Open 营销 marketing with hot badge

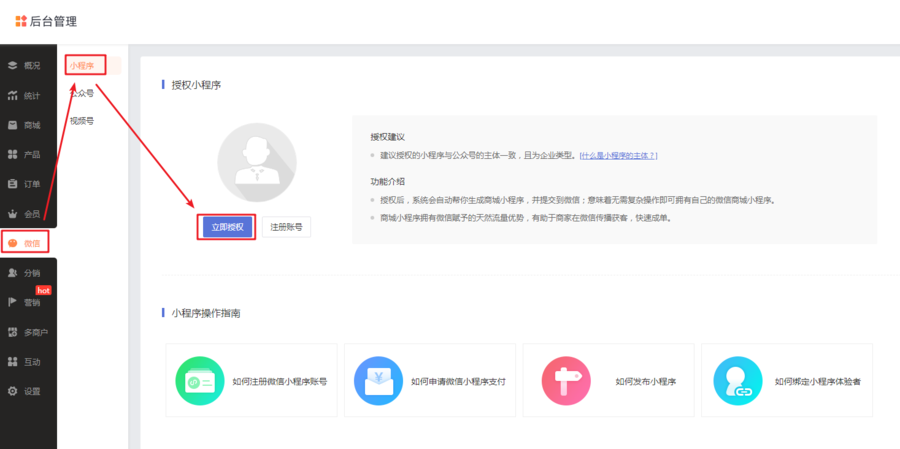click(27, 302)
